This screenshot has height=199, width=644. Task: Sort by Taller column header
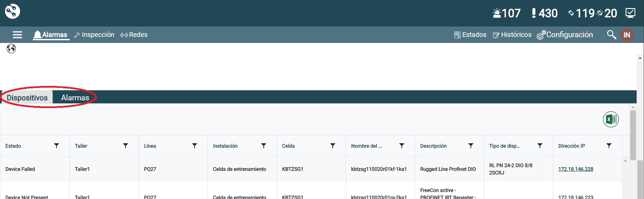coord(81,146)
